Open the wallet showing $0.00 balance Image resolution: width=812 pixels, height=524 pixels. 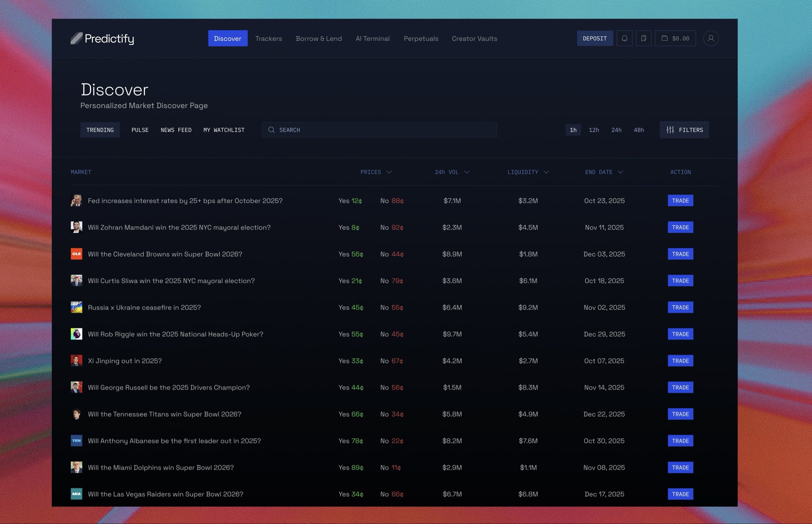675,38
